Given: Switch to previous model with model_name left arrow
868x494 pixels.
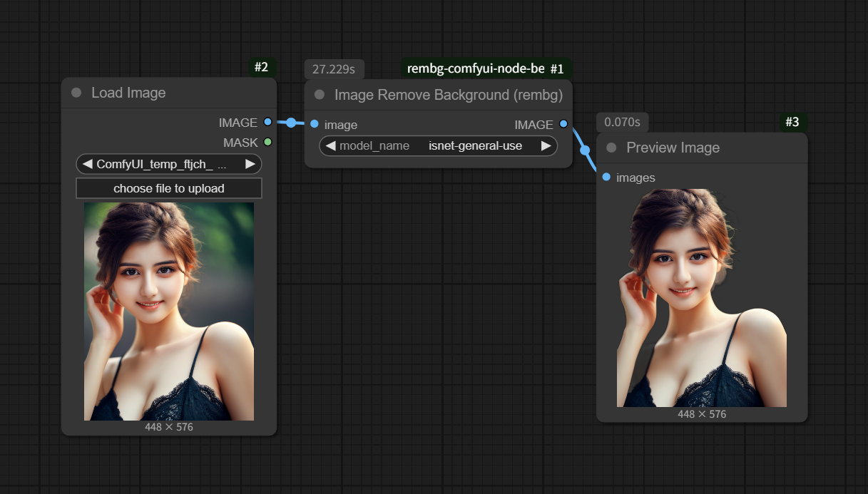Looking at the screenshot, I should 330,145.
